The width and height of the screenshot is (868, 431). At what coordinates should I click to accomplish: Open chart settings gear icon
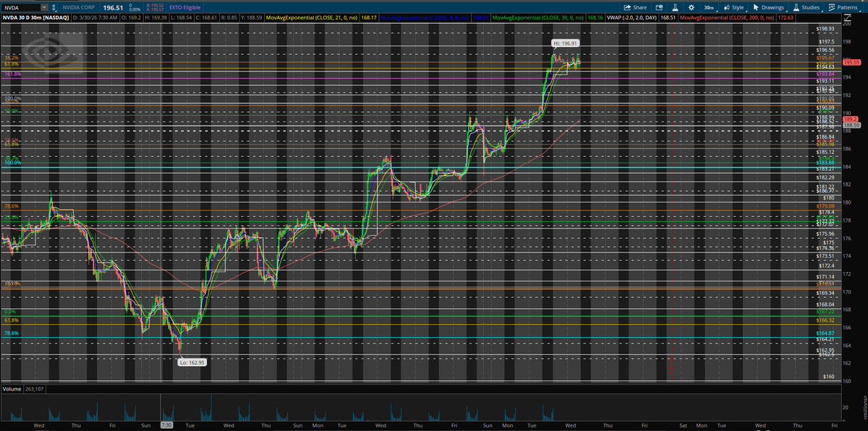[693, 7]
